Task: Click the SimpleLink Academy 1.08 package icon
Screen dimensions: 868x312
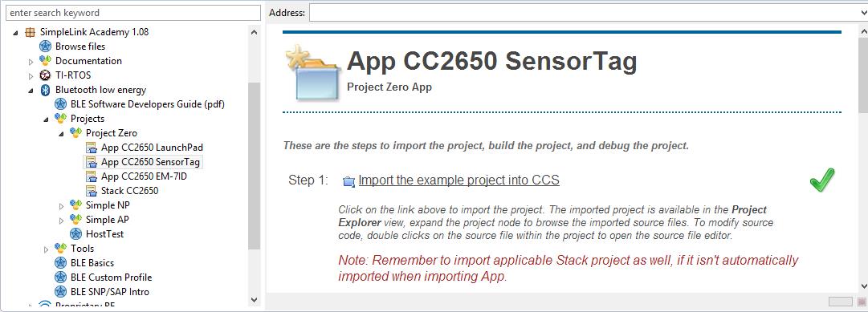Action: [30, 32]
